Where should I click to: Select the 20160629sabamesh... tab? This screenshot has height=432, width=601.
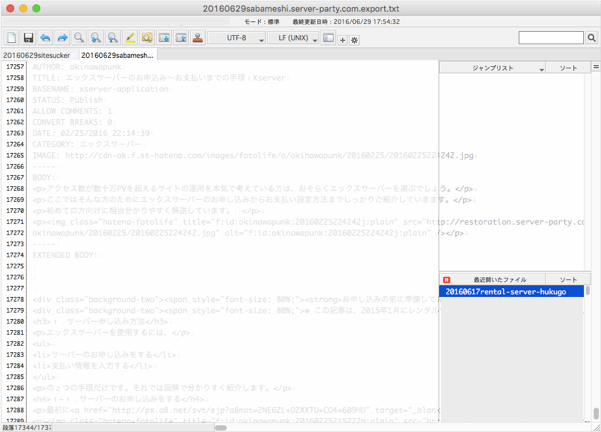[x=118, y=55]
